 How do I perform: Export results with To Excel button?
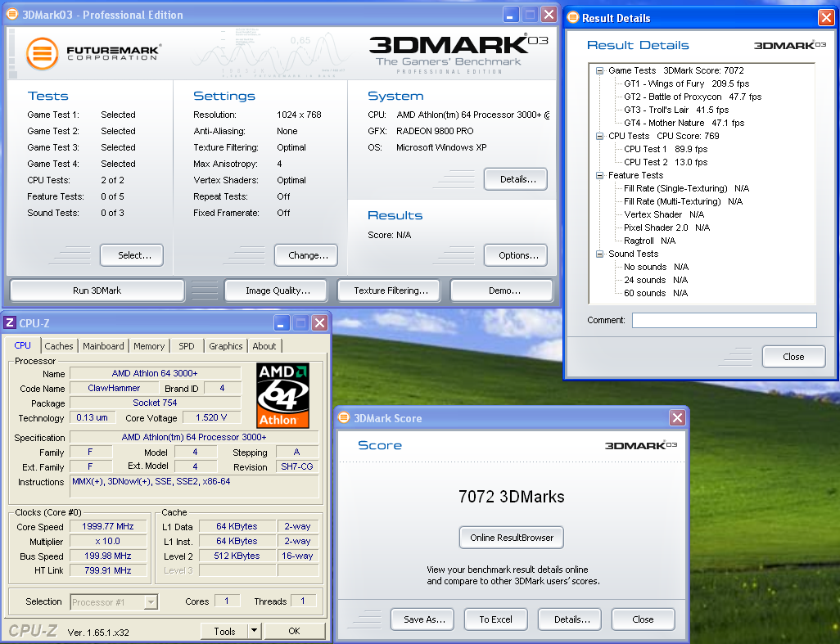(x=496, y=619)
